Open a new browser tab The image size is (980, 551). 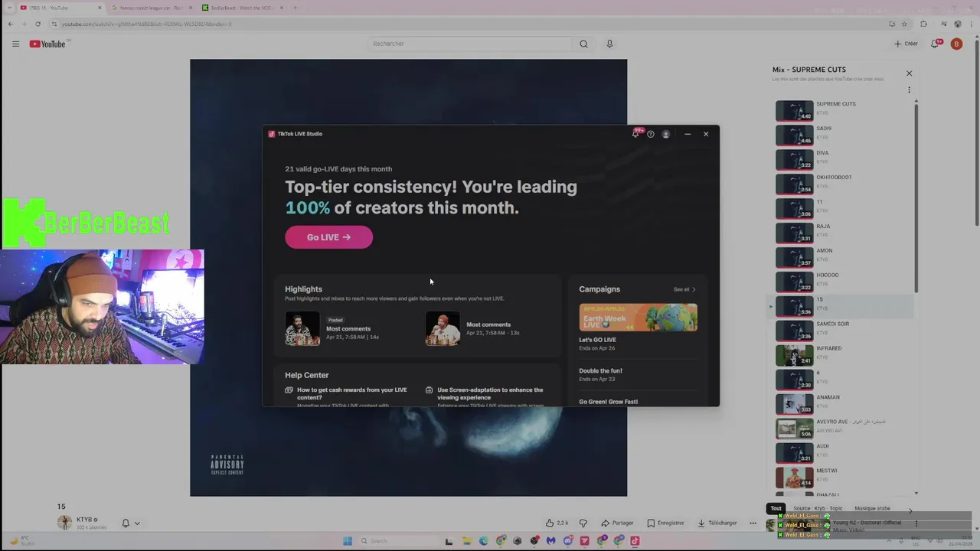(296, 8)
